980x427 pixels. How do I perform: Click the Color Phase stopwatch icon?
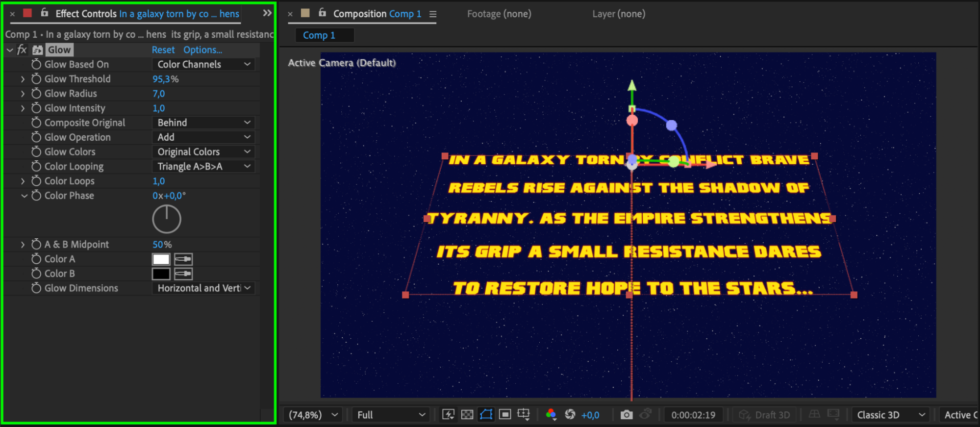pos(36,196)
